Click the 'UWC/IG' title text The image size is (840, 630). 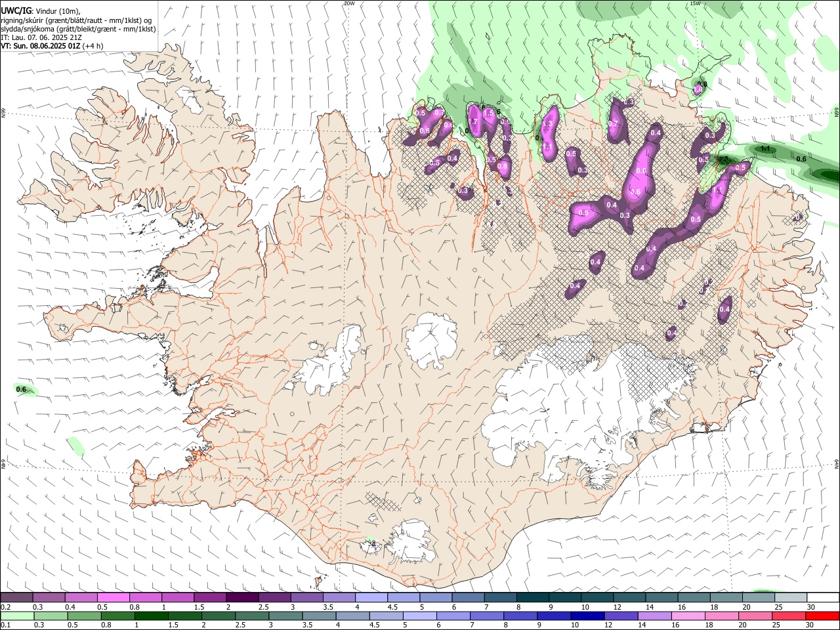tap(16, 11)
